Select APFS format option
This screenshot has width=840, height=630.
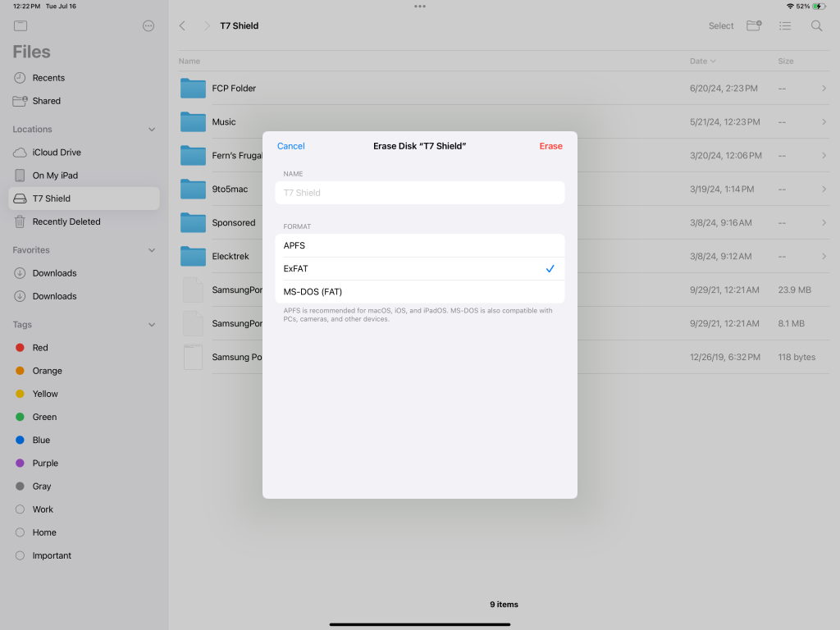click(x=419, y=245)
